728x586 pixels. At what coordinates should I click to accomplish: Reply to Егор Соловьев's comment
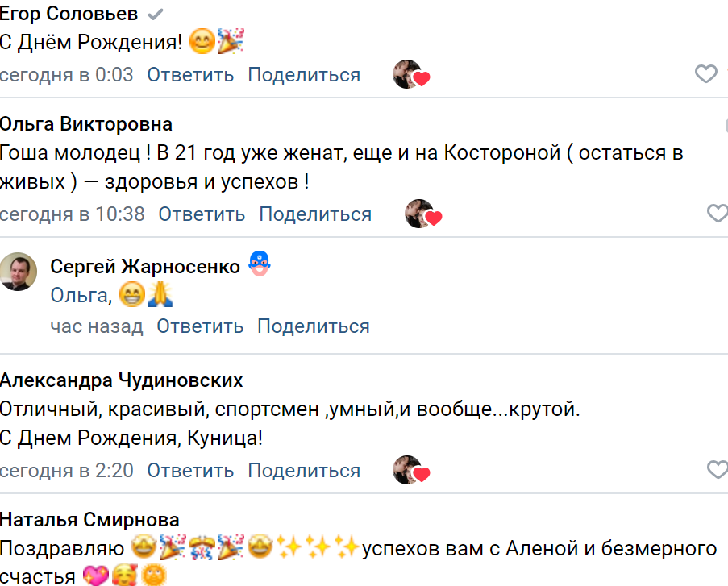(189, 74)
